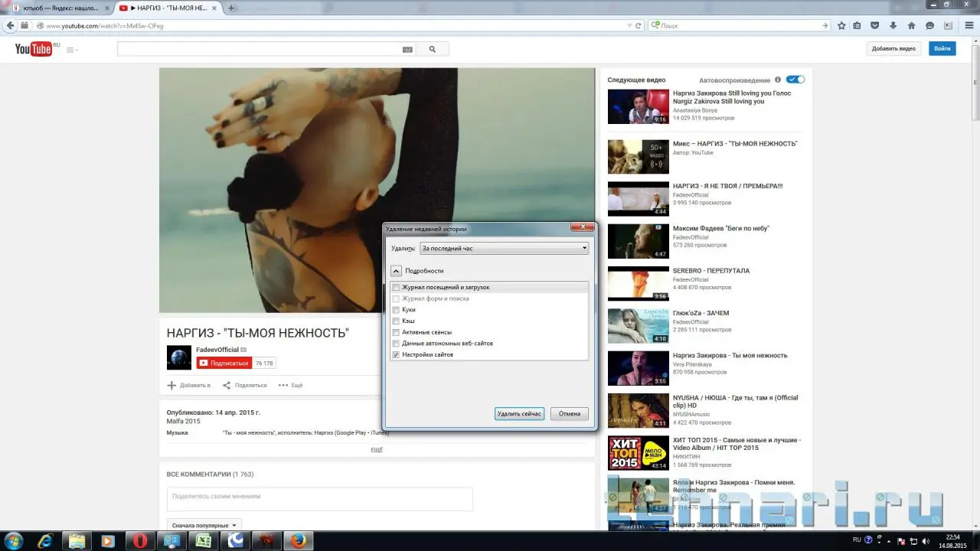Image resolution: width=980 pixels, height=551 pixels.
Task: Click the FadeevOfficial channel avatar
Action: pyautogui.click(x=179, y=357)
